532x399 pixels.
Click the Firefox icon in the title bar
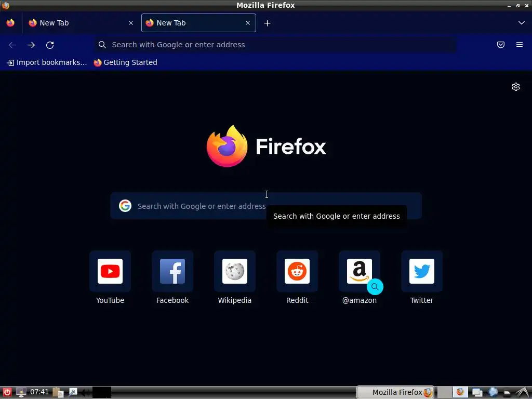5,5
